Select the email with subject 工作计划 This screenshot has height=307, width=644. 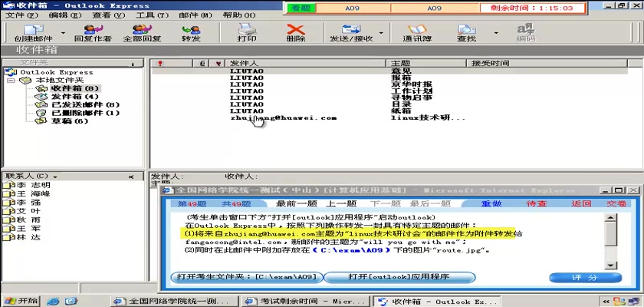pos(389,91)
